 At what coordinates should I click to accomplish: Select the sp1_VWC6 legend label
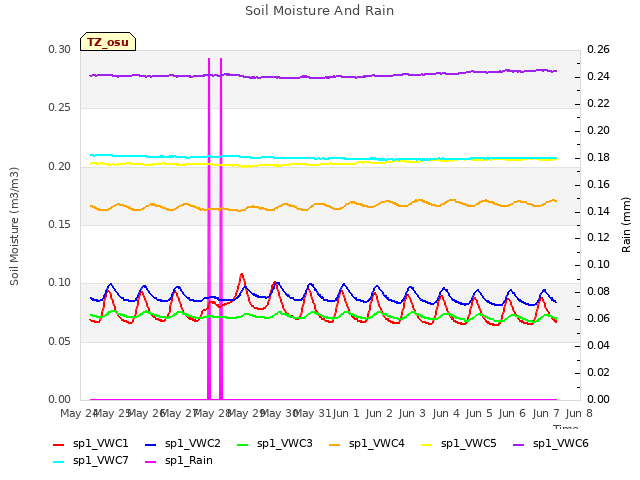560,444
